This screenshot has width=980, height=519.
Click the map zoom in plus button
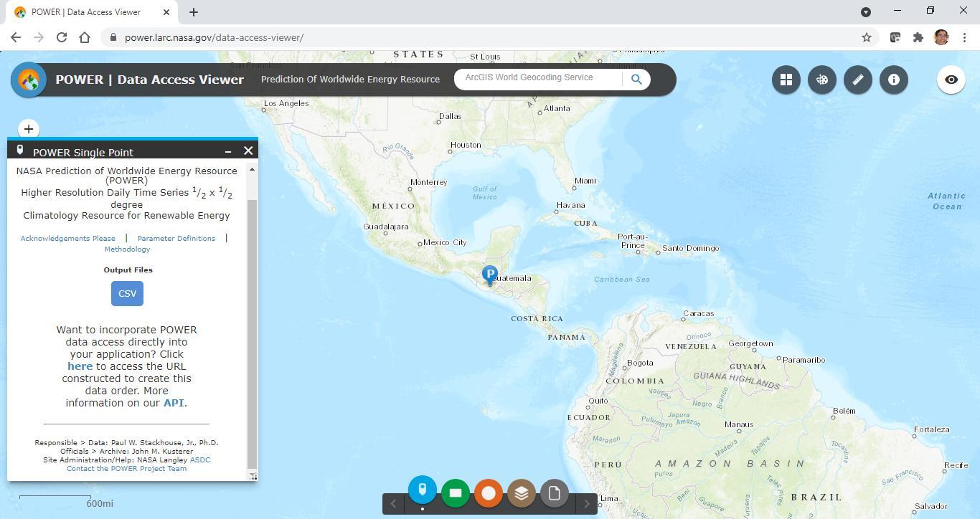[29, 129]
